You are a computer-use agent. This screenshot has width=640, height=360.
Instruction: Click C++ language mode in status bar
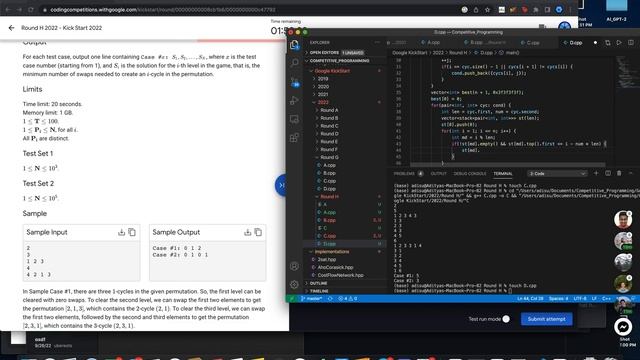point(607,299)
